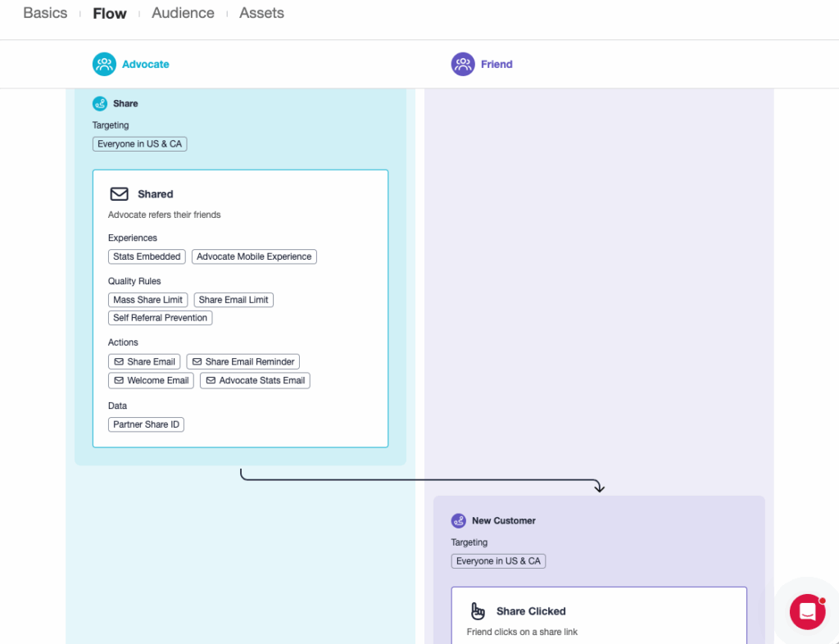
Task: Open the red chat support widget
Action: (x=807, y=611)
